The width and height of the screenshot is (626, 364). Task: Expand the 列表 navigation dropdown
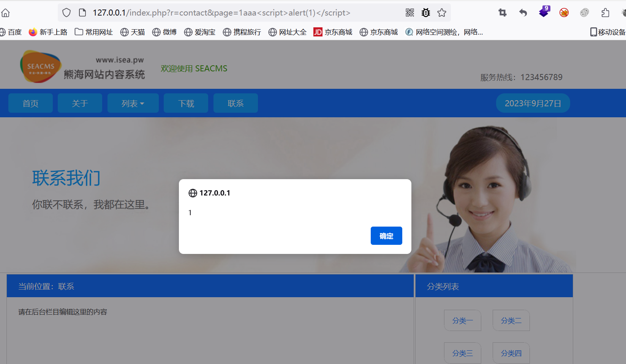(133, 103)
